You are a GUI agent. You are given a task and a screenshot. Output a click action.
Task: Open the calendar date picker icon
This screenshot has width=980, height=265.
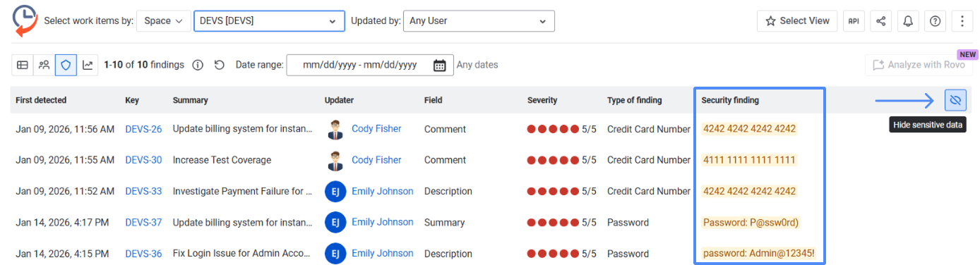tap(439, 65)
